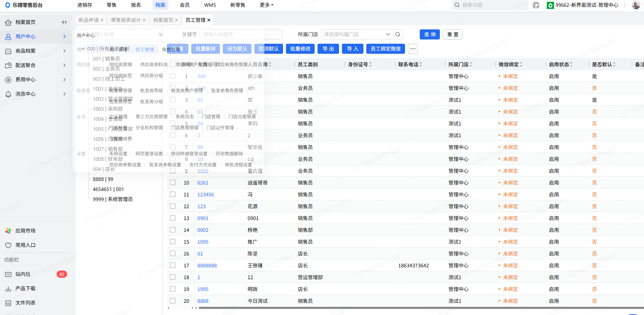Open the user avatar at top right
Screen dimensions: 644x315
[x=636, y=5]
